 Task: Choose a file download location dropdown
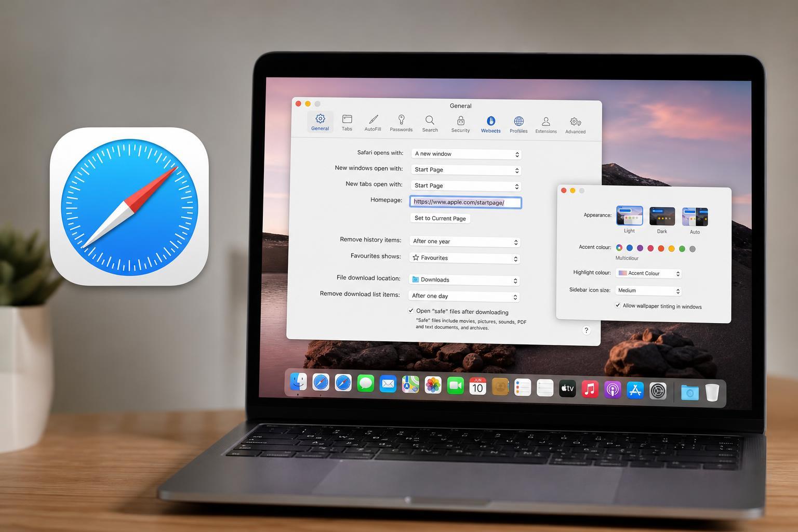tap(464, 280)
